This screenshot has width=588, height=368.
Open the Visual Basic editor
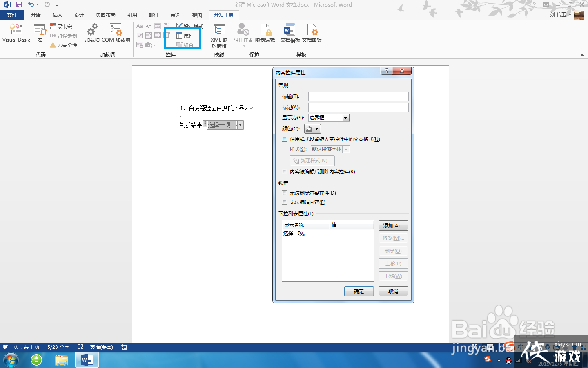[x=16, y=33]
